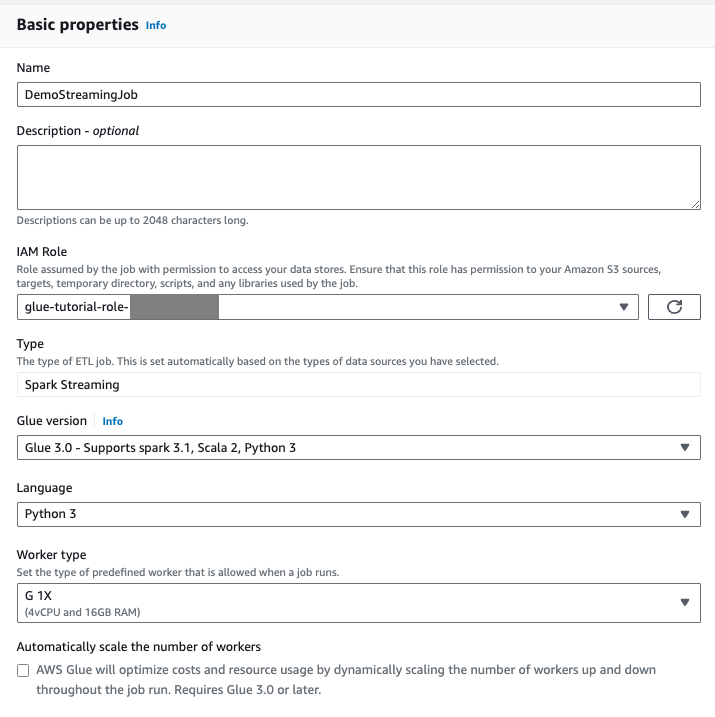This screenshot has height=717, width=715.
Task: Expand the Glue 3.0 version dropdown
Action: [x=350, y=448]
